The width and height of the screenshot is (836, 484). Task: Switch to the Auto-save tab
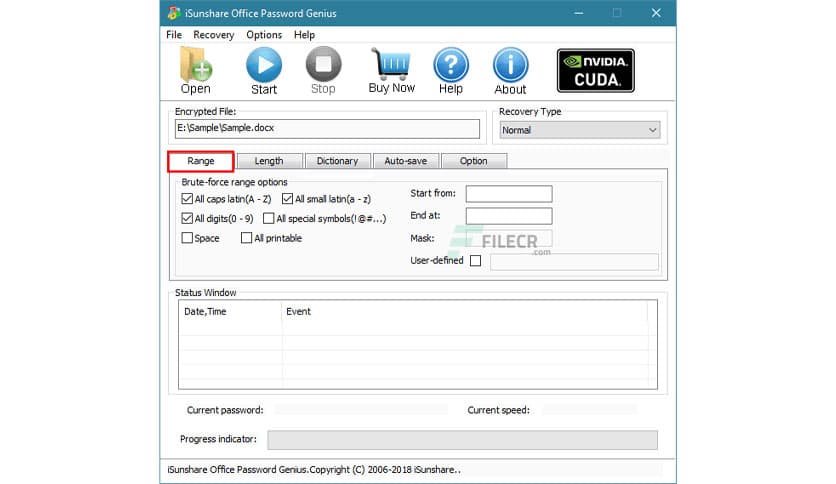click(x=406, y=161)
